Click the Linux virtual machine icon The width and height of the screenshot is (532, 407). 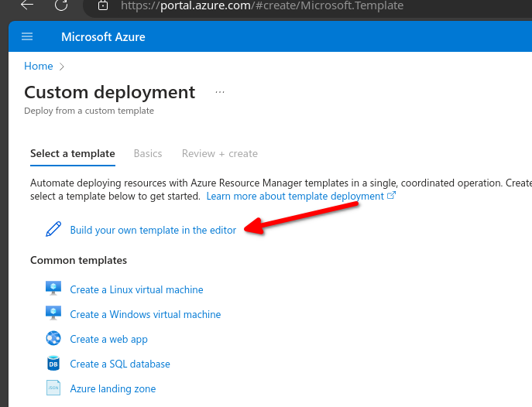pos(53,289)
